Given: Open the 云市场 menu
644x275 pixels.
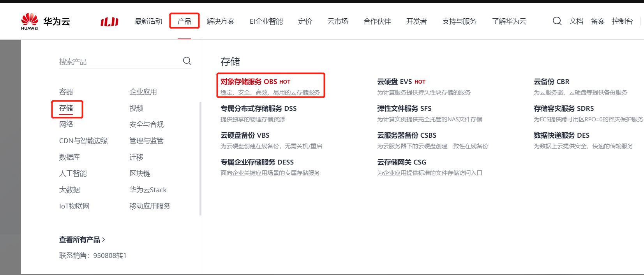Looking at the screenshot, I should click(338, 21).
